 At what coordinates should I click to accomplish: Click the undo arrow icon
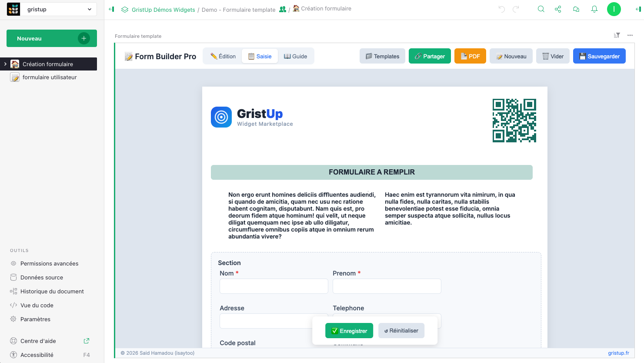pos(502,9)
